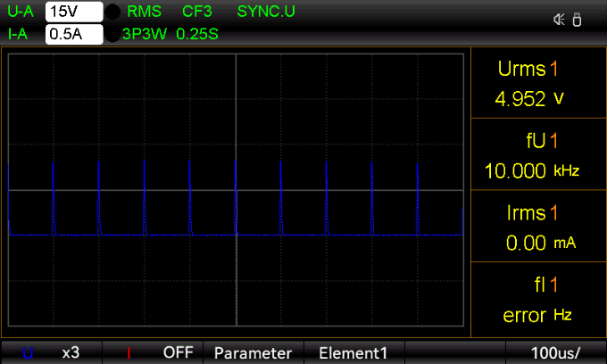Click the black voltage range indicator dot
The height and width of the screenshot is (364, 607).
coord(113,12)
